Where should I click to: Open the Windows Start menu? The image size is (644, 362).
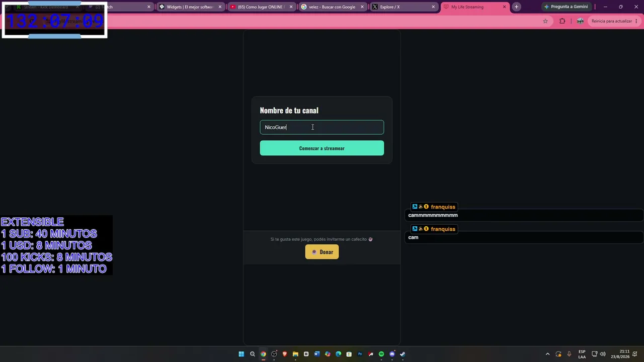point(242,354)
